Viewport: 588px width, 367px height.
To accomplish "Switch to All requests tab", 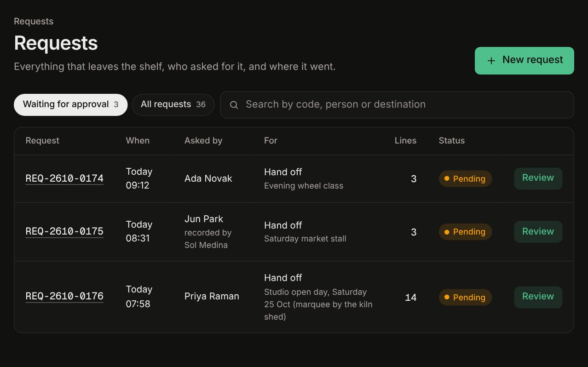I will [173, 105].
